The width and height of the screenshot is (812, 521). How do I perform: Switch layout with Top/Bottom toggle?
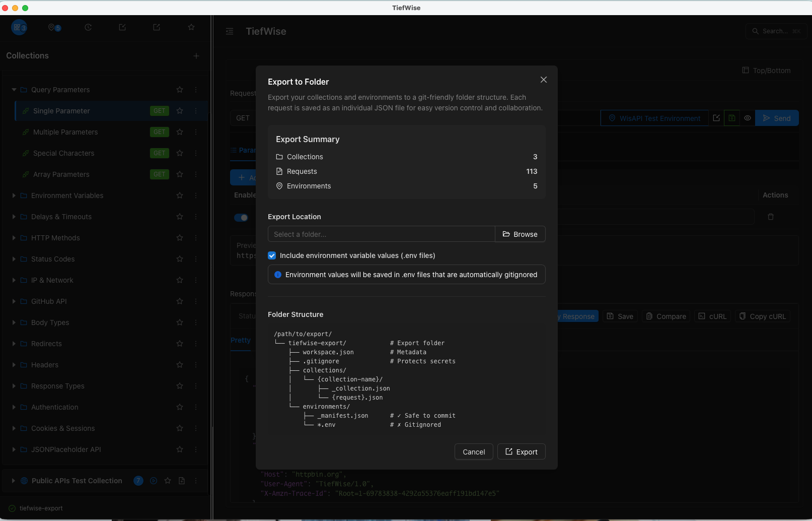coord(767,71)
